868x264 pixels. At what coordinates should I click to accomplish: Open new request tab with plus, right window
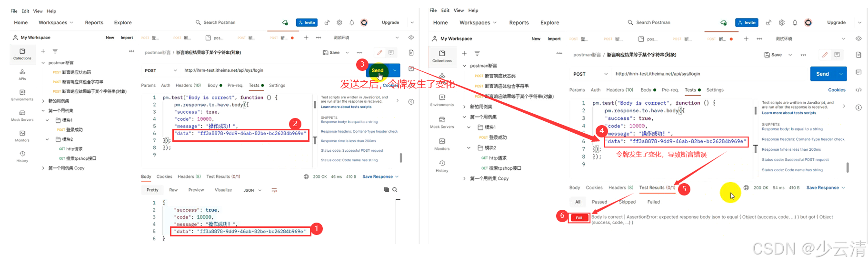(x=746, y=39)
